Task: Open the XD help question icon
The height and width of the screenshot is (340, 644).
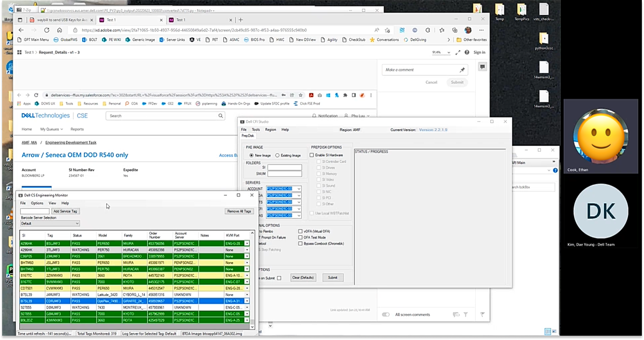Action: coord(467,52)
